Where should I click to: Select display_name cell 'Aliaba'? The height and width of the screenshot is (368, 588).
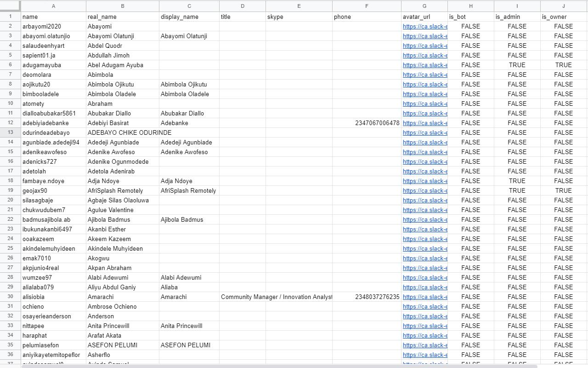click(x=189, y=287)
